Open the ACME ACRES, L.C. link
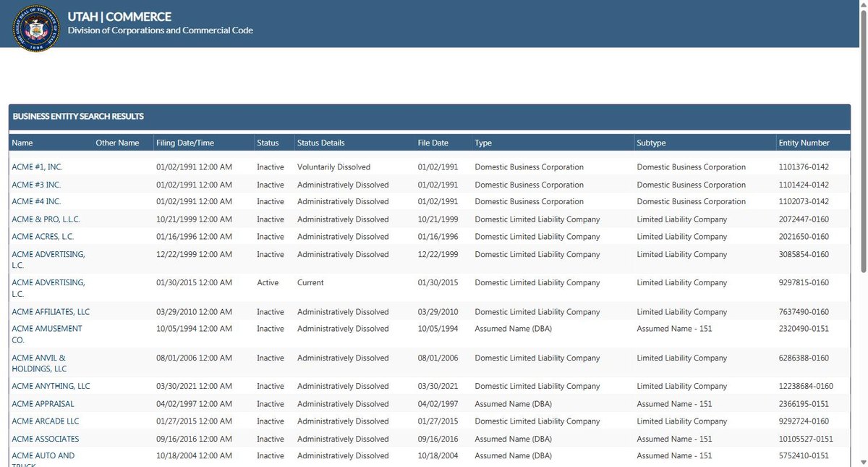Image resolution: width=868 pixels, height=467 pixels. click(43, 237)
